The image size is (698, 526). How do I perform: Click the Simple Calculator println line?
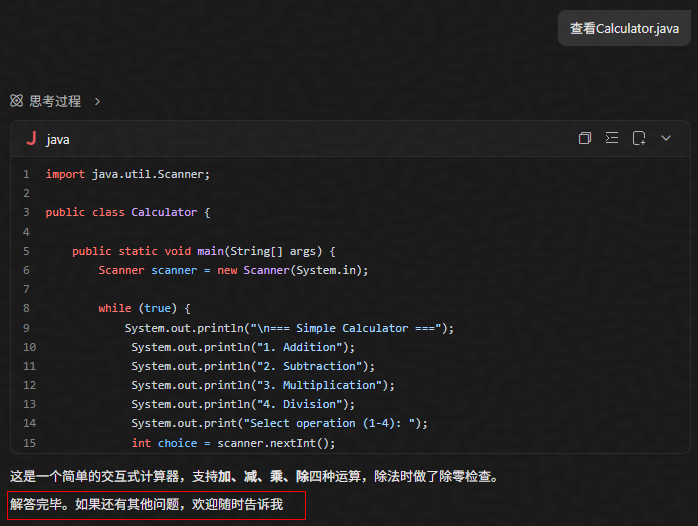click(x=289, y=328)
